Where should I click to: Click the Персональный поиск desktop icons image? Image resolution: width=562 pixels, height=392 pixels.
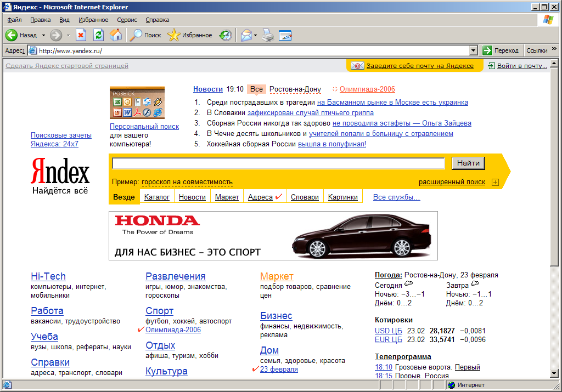(137, 103)
